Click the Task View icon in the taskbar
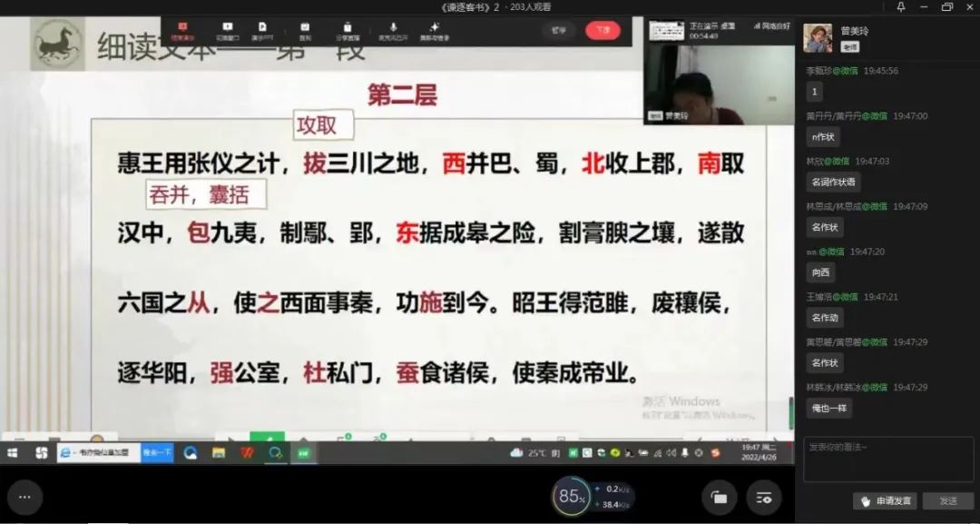Viewport: 980px width, 524px height. click(41, 453)
